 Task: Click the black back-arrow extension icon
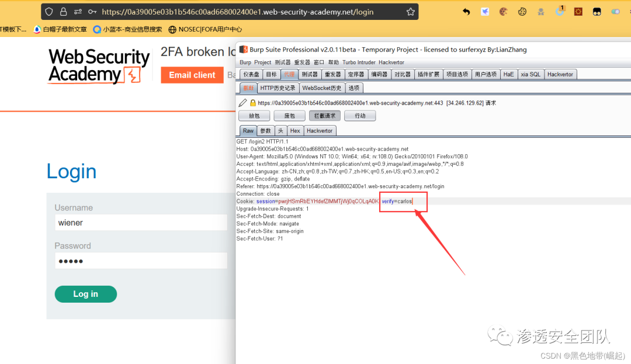click(466, 12)
